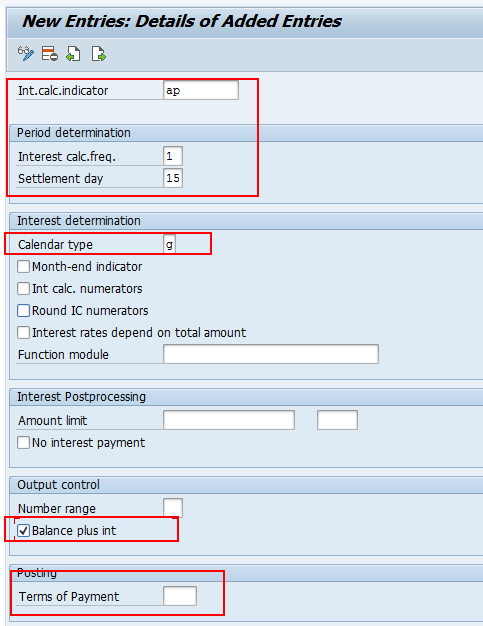Image resolution: width=483 pixels, height=626 pixels.
Task: Click the Delete entry icon in toolbar
Action: pos(49,53)
